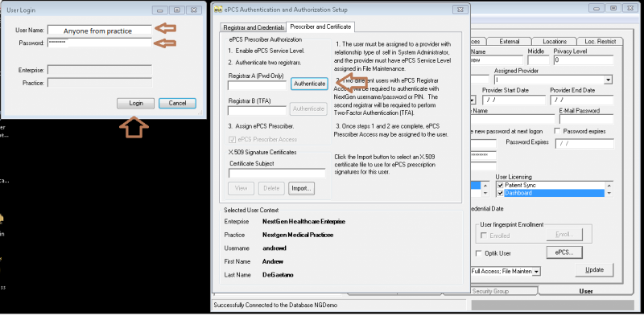Open the External tab in the user window

pyautogui.click(x=510, y=42)
